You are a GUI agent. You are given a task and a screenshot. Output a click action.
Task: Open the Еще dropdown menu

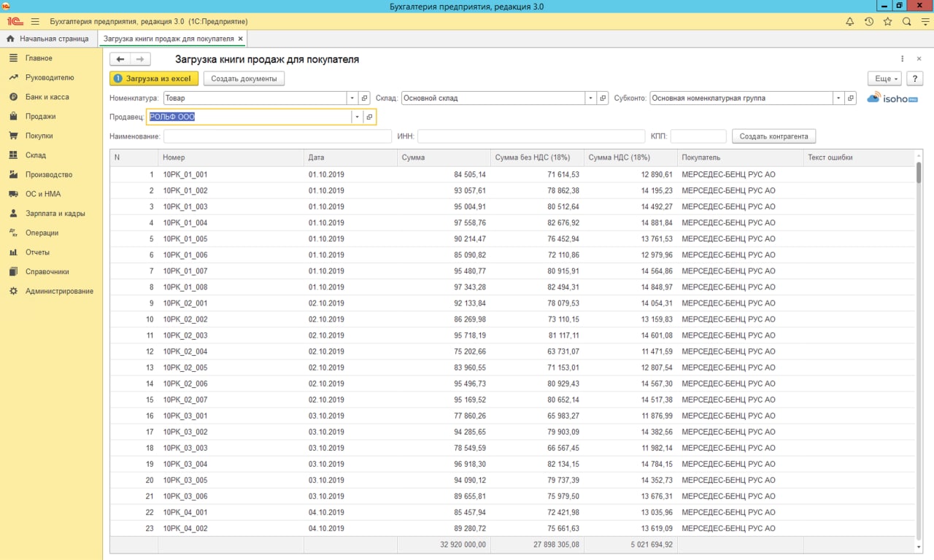point(884,79)
